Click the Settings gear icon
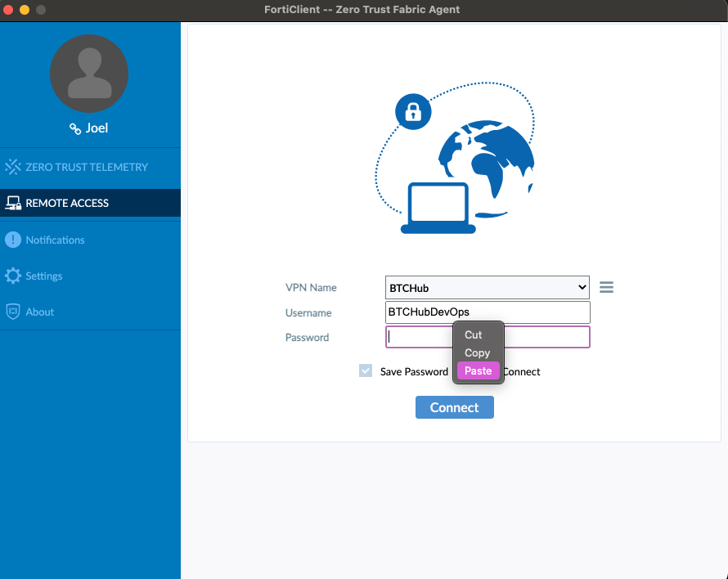Image resolution: width=728 pixels, height=579 pixels. [13, 276]
